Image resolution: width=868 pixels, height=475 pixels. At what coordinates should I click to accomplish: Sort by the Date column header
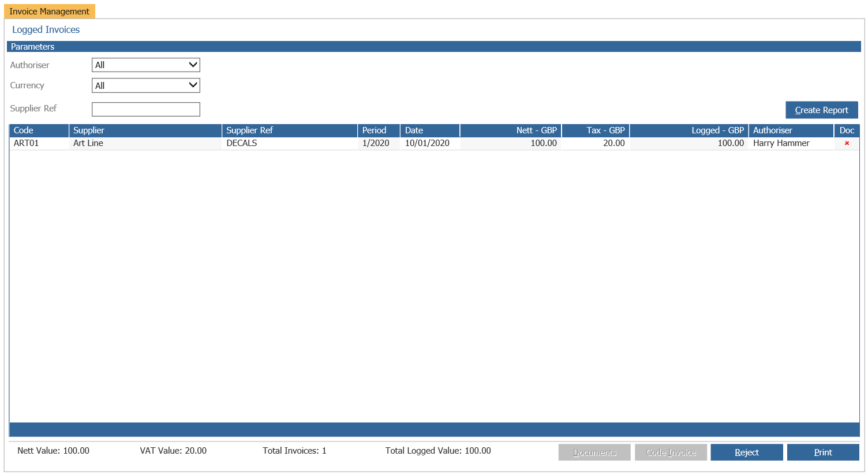click(x=431, y=130)
